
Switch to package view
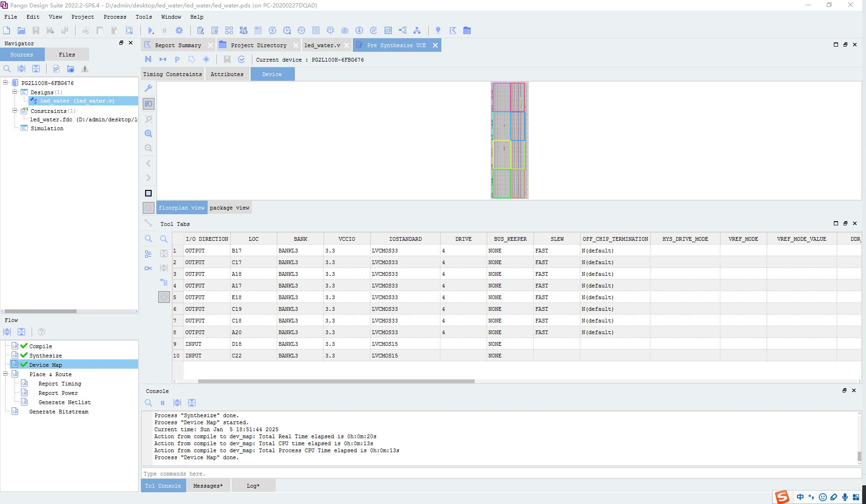pos(230,208)
